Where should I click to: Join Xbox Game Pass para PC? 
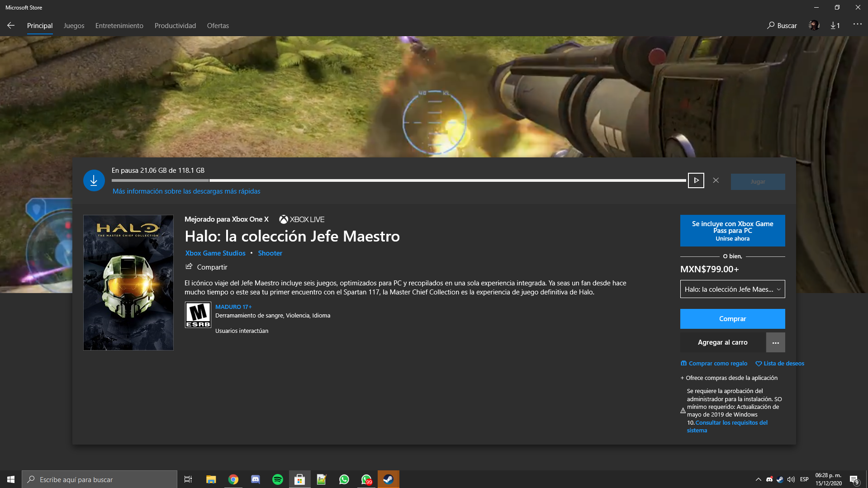[732, 231]
